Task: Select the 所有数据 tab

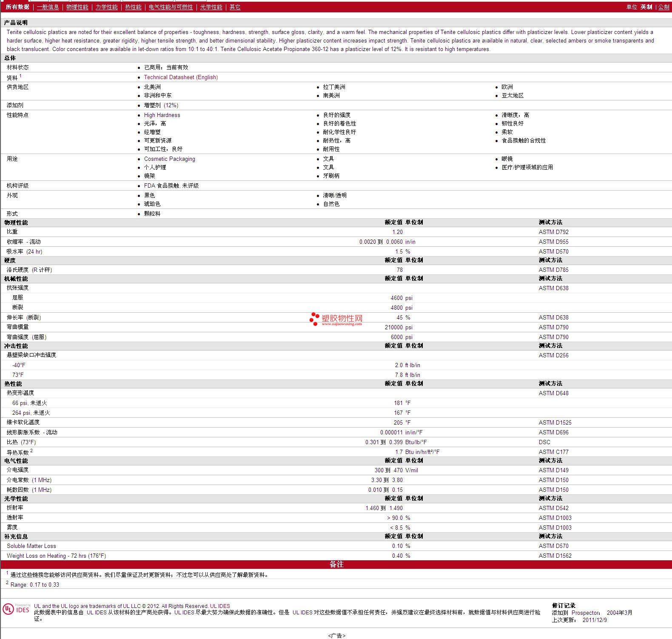Action: [17, 7]
